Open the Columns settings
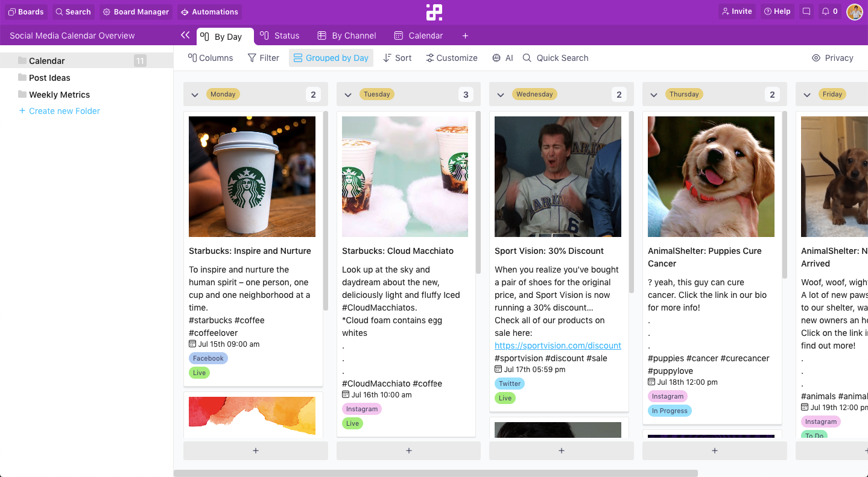Screen dimensions: 868x477 pyautogui.click(x=211, y=58)
